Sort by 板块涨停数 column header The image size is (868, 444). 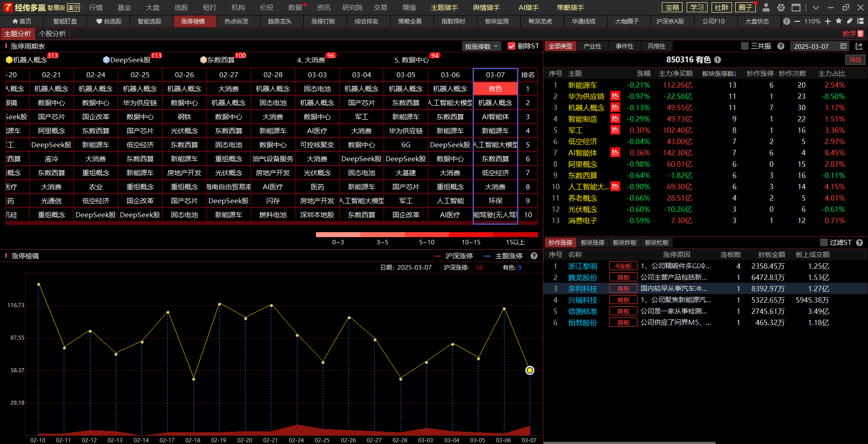[719, 74]
